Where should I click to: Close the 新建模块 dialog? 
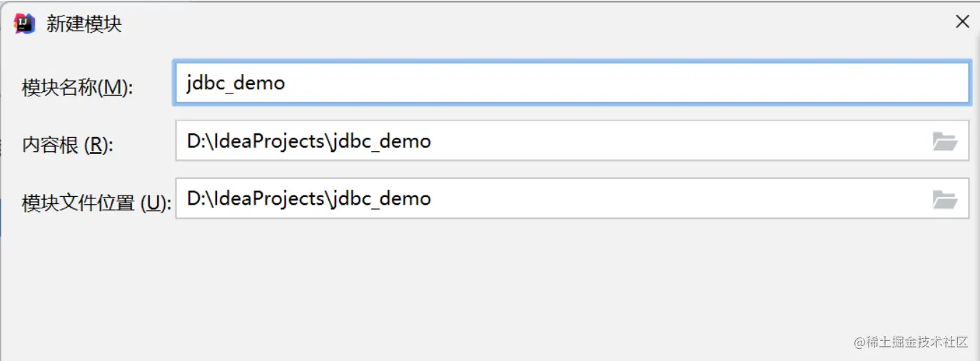pyautogui.click(x=962, y=22)
